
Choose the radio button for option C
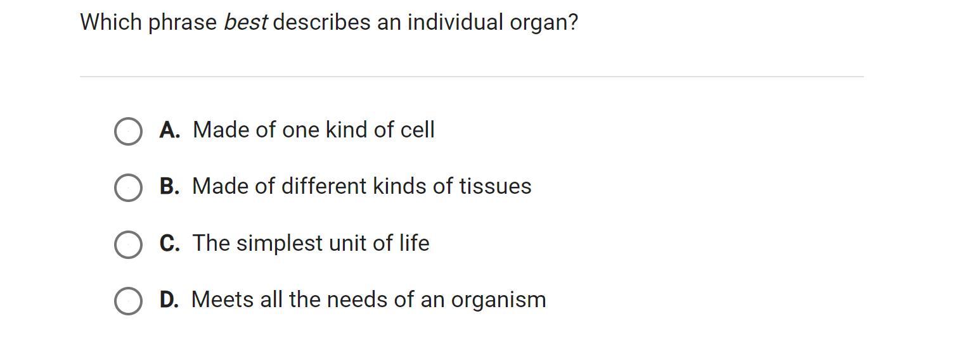coord(128,244)
